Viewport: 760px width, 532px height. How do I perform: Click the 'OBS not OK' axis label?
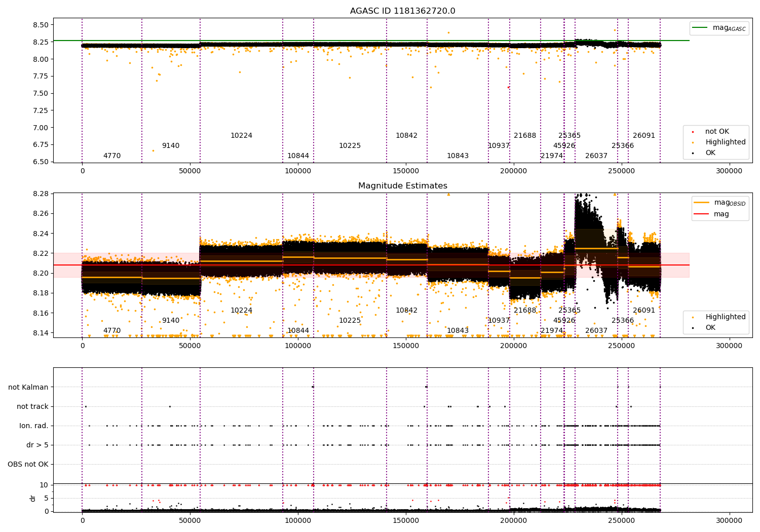pos(28,464)
